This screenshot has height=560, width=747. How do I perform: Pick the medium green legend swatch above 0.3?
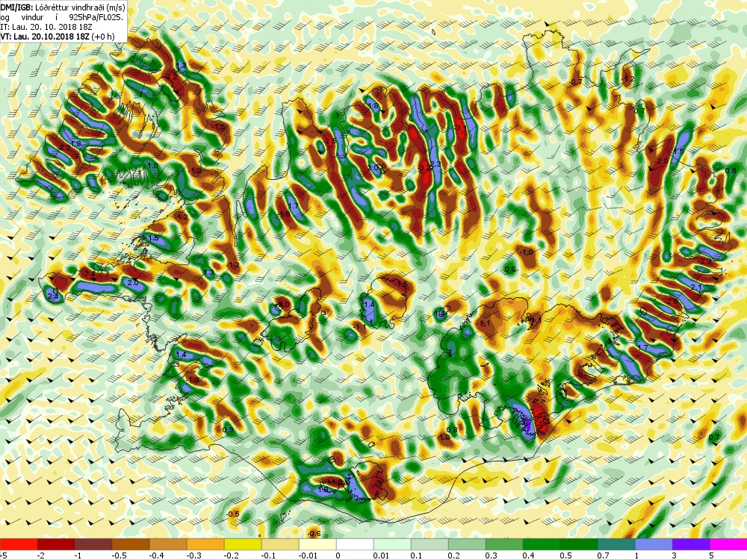tap(504, 544)
